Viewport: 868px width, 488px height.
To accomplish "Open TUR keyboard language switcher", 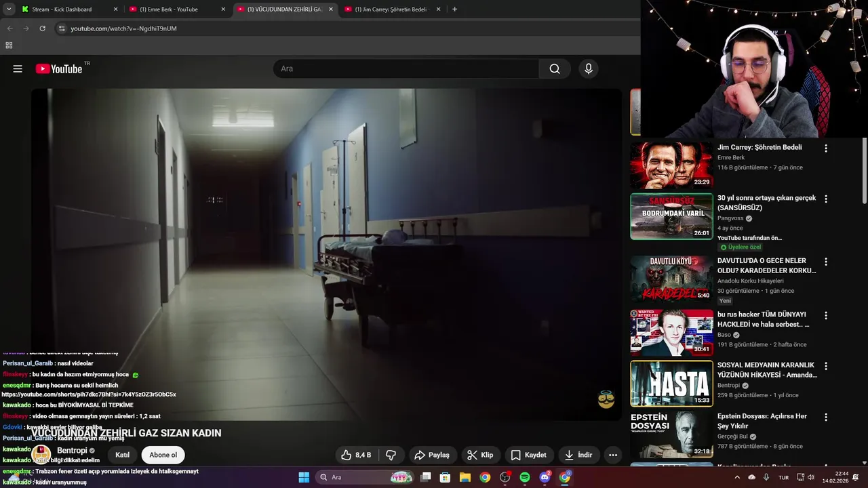I will pyautogui.click(x=783, y=477).
